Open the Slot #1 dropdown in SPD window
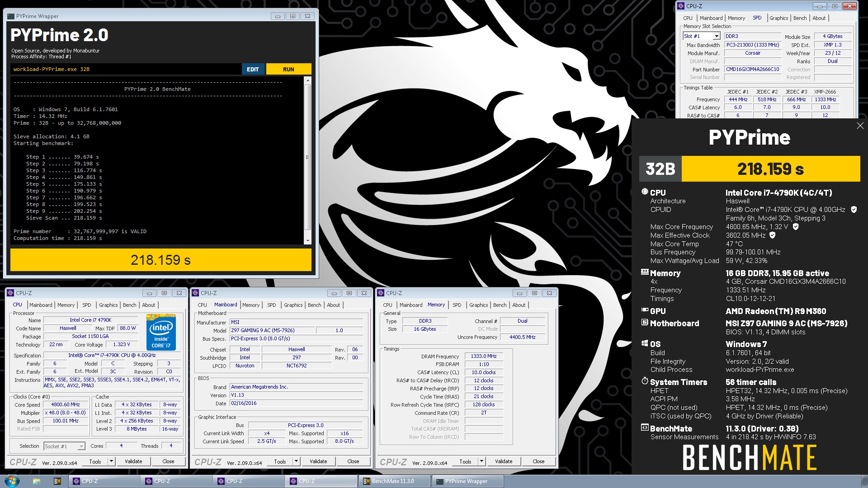This screenshot has height=488, width=868. click(x=716, y=36)
